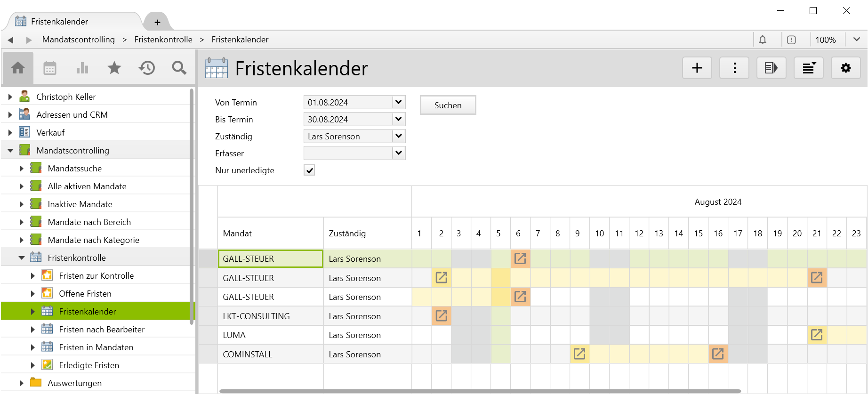The width and height of the screenshot is (868, 395).
Task: Open the Von Termin date dropdown
Action: [x=398, y=102]
